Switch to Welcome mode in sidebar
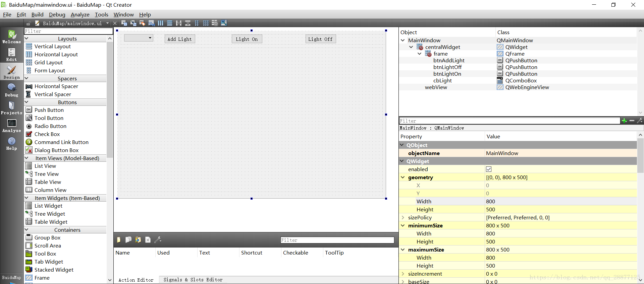This screenshot has width=644, height=284. pyautogui.click(x=12, y=37)
